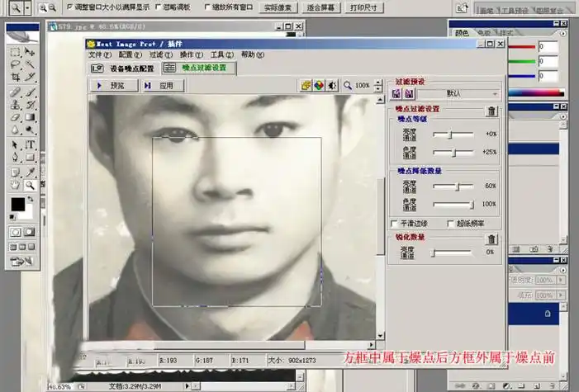Enable the 平滑边缘 checkbox
Screen dimensions: 579x392
[393, 223]
